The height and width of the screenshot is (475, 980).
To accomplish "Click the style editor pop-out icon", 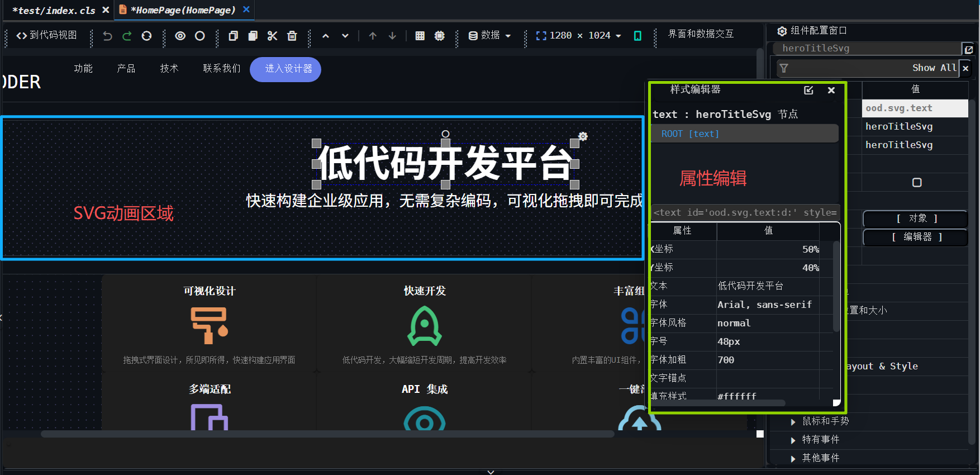I will tap(808, 90).
